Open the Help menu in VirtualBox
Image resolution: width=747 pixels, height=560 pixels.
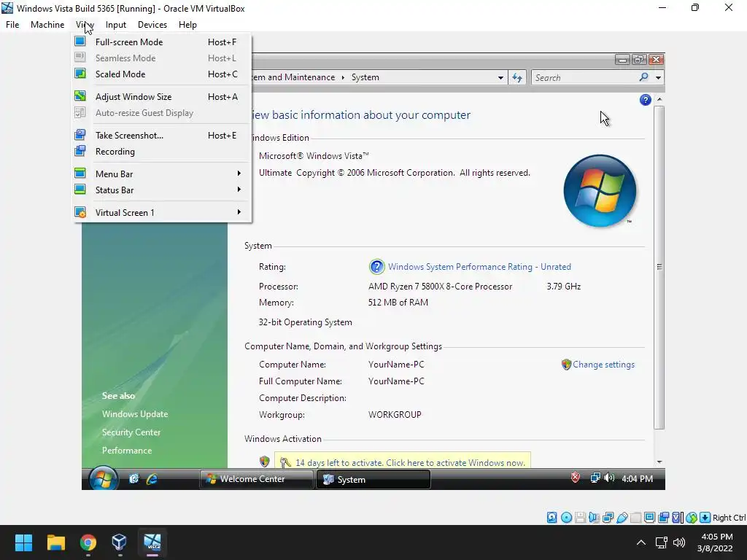187,25
